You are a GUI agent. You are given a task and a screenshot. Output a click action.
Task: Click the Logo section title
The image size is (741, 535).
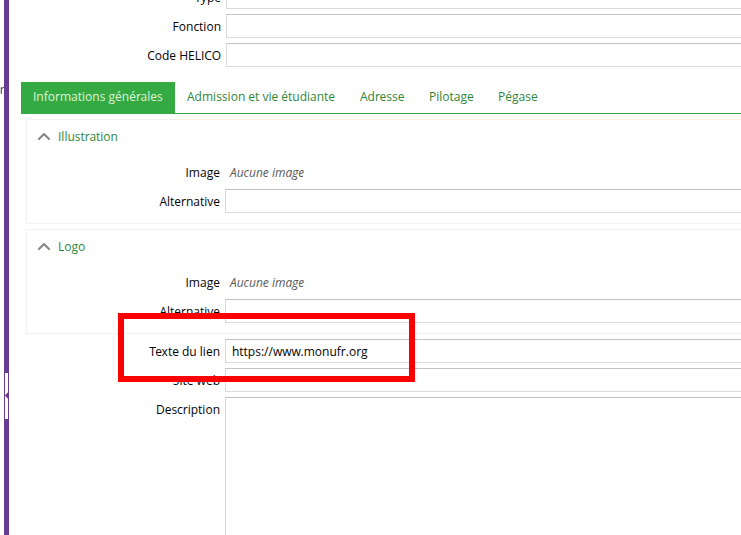(71, 247)
